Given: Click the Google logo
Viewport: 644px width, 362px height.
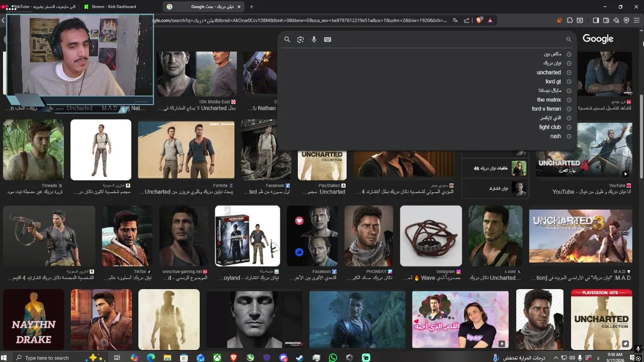Looking at the screenshot, I should 598,39.
